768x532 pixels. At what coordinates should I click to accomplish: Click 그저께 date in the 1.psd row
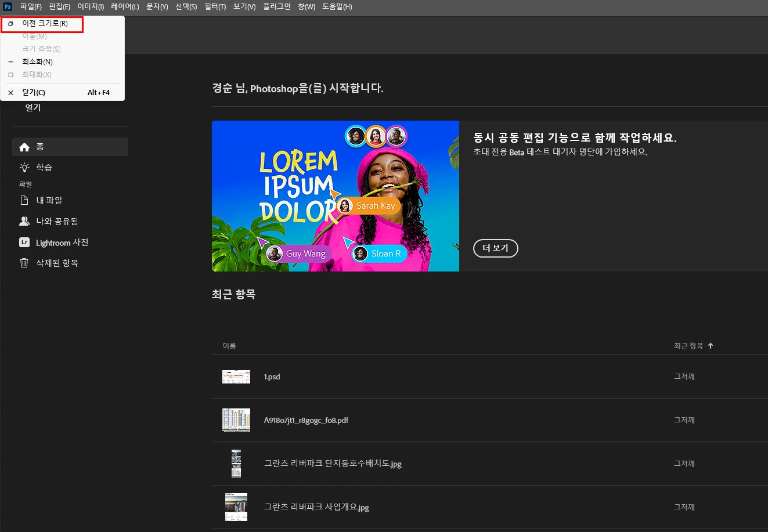coord(684,377)
